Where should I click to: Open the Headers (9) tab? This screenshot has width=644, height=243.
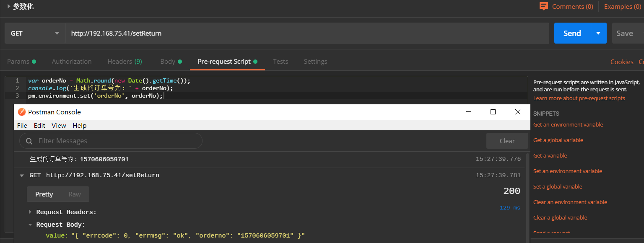(x=125, y=61)
